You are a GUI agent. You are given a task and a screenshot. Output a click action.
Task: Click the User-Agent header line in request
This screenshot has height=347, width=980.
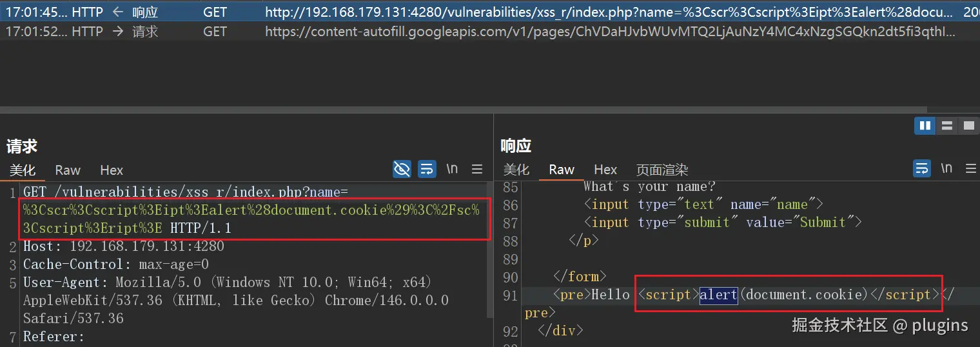click(236, 301)
